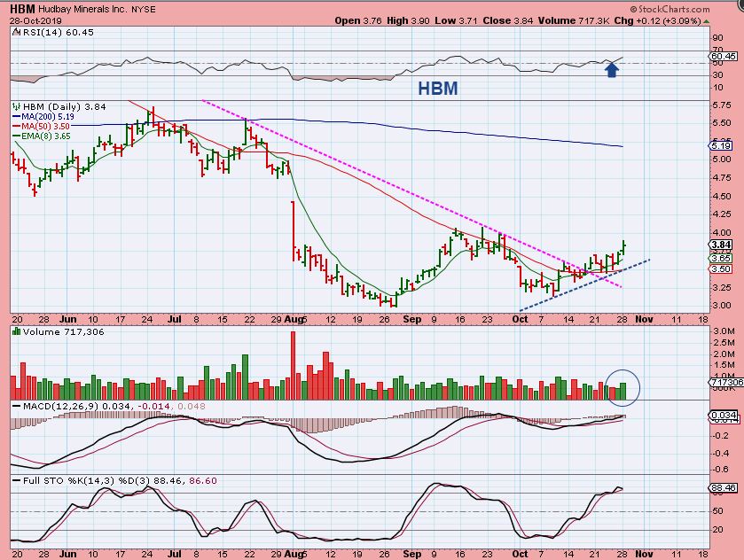744x560 pixels.
Task: Click the 3.0M level on volume axis
Action: (724, 331)
